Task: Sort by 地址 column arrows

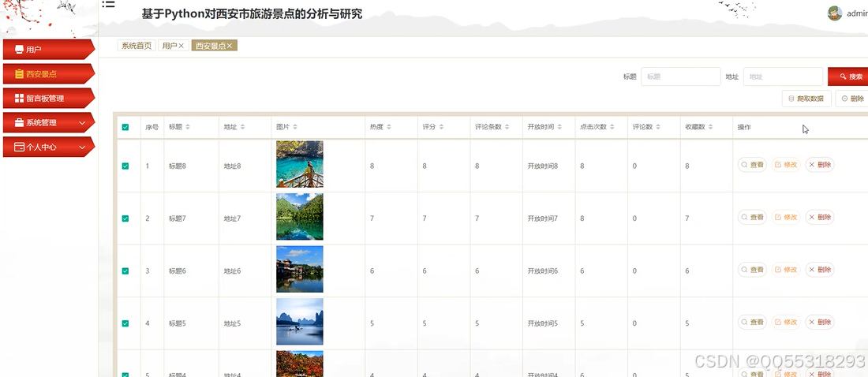Action: pyautogui.click(x=242, y=127)
